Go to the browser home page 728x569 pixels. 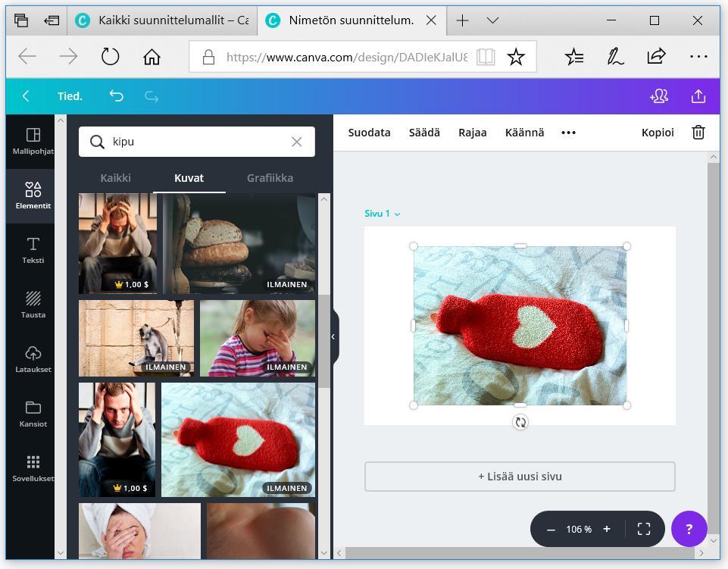152,57
